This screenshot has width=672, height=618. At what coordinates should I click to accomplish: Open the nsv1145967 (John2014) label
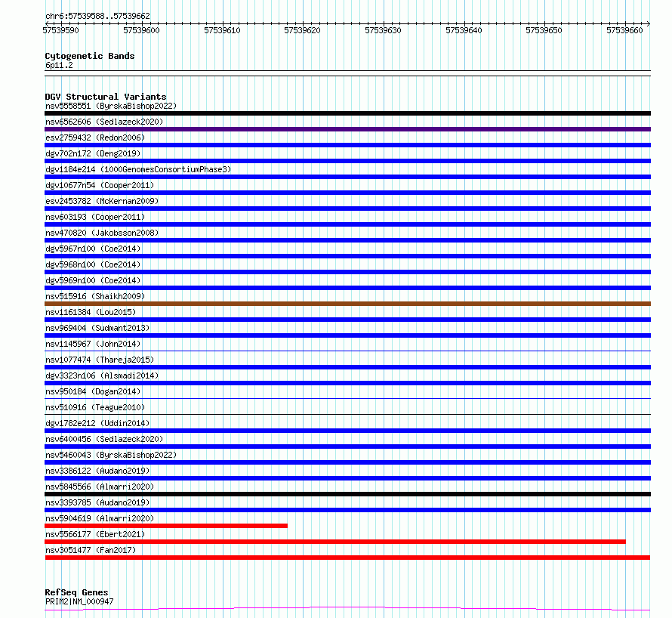coord(93,344)
